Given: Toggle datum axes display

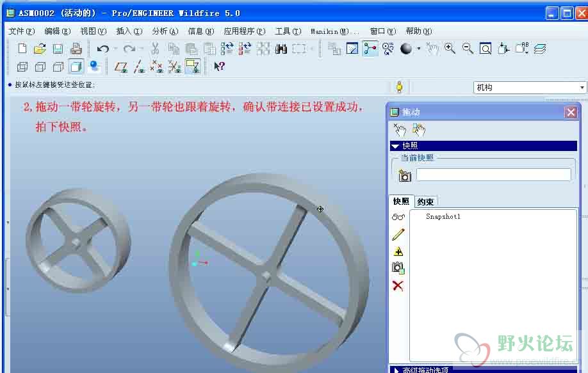Looking at the screenshot, I should tap(140, 67).
